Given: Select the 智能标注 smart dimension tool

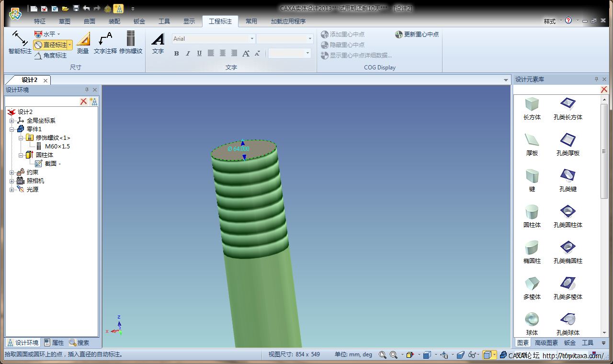Looking at the screenshot, I should click(20, 42).
